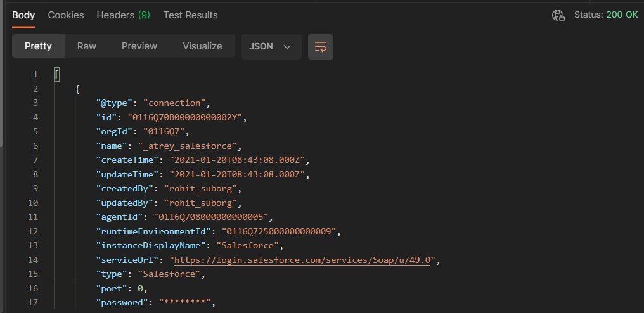Open the JSON format dropdown
This screenshot has height=313, width=644.
coord(271,47)
